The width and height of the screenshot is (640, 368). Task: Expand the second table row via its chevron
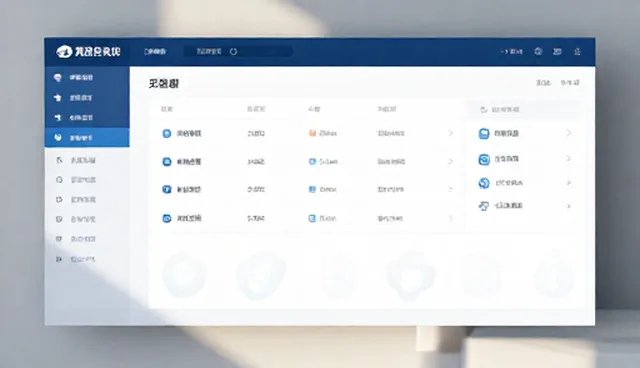coord(451,162)
